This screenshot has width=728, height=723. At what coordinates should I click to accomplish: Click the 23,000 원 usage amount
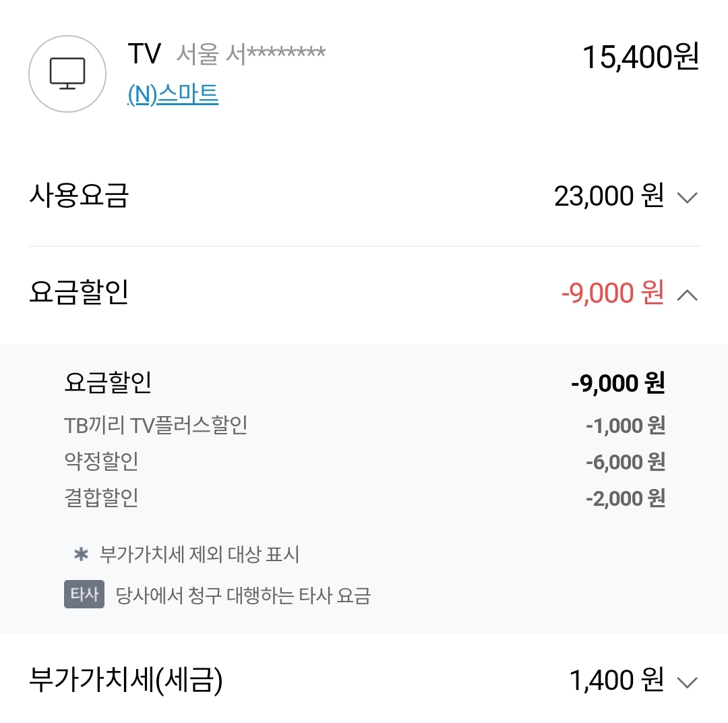tap(609, 197)
